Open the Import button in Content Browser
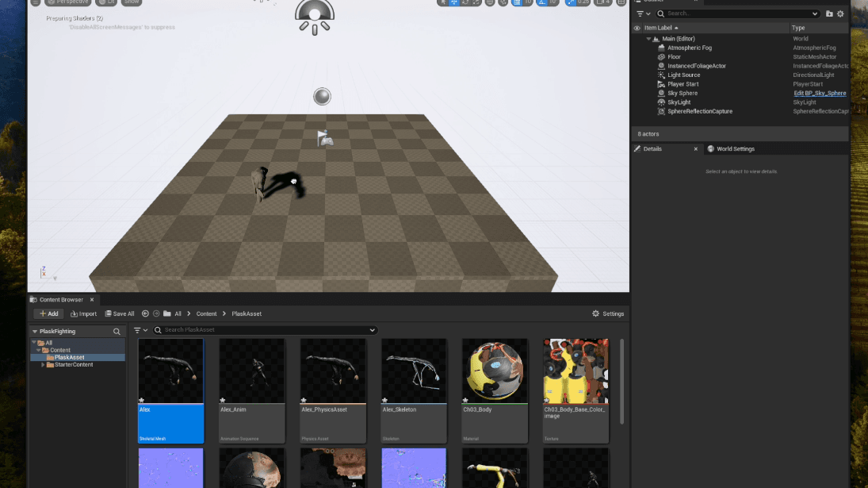The height and width of the screenshot is (488, 868). pyautogui.click(x=83, y=313)
